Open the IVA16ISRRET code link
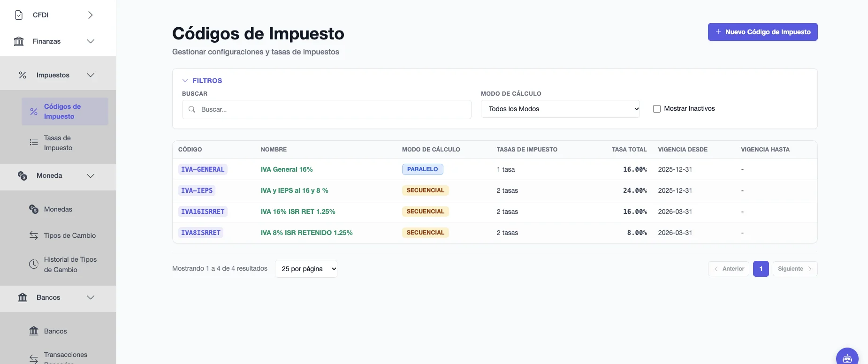The image size is (868, 364). (203, 212)
